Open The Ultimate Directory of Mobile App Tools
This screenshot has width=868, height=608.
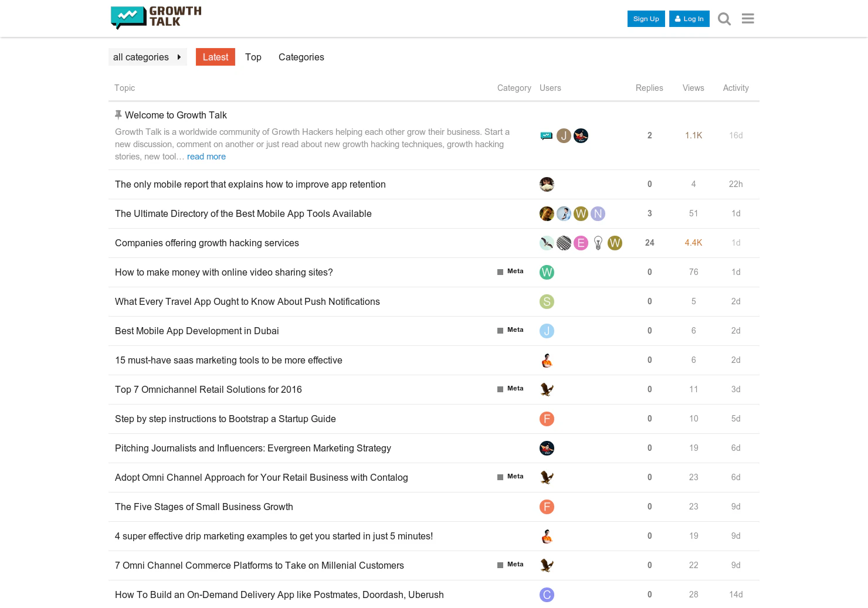tap(243, 213)
